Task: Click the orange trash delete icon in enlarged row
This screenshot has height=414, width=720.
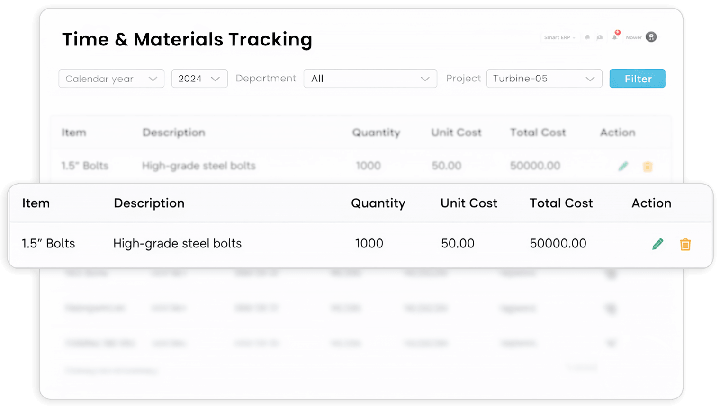Action: point(685,244)
